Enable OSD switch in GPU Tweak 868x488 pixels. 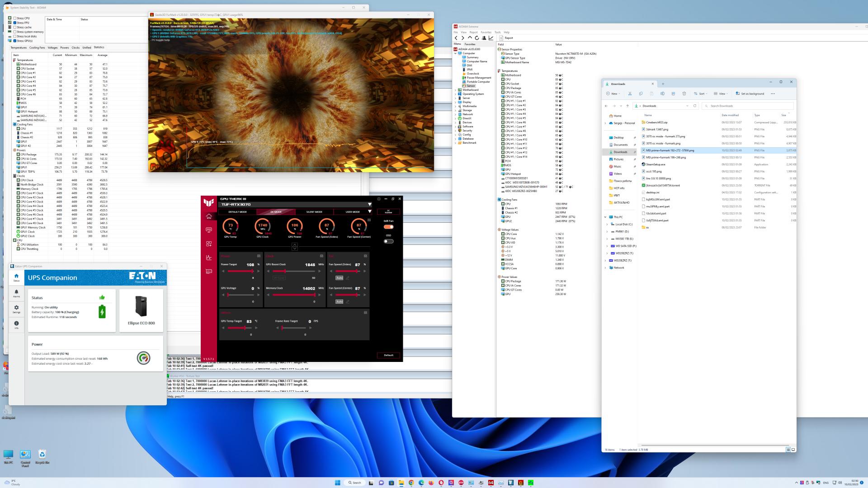[x=388, y=241]
